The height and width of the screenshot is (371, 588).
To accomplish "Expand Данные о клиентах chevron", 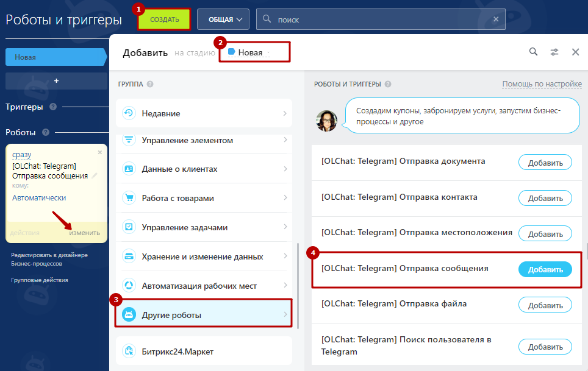I will pyautogui.click(x=285, y=169).
